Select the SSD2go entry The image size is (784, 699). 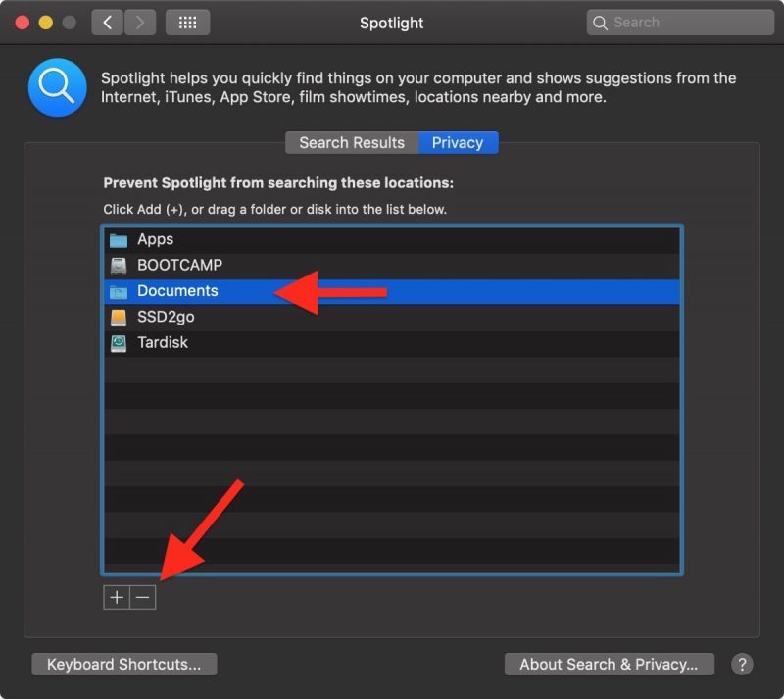[x=166, y=317]
